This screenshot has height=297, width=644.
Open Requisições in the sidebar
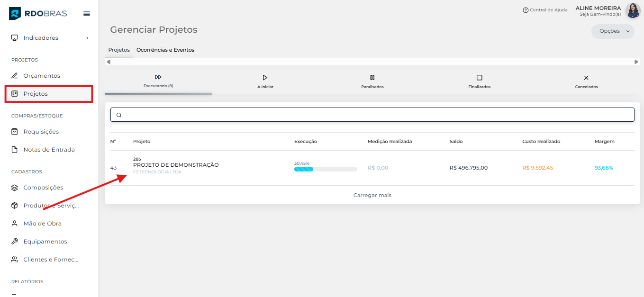click(x=41, y=132)
